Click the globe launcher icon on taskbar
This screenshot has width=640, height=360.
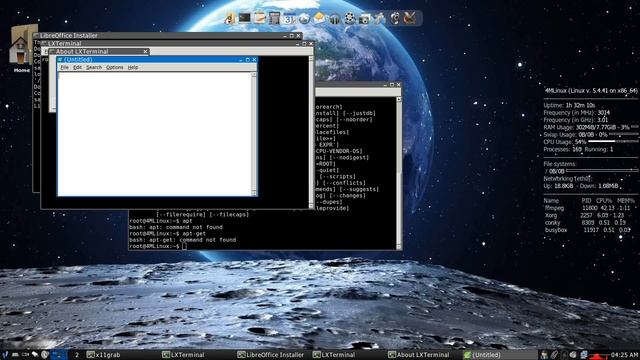(x=45, y=355)
